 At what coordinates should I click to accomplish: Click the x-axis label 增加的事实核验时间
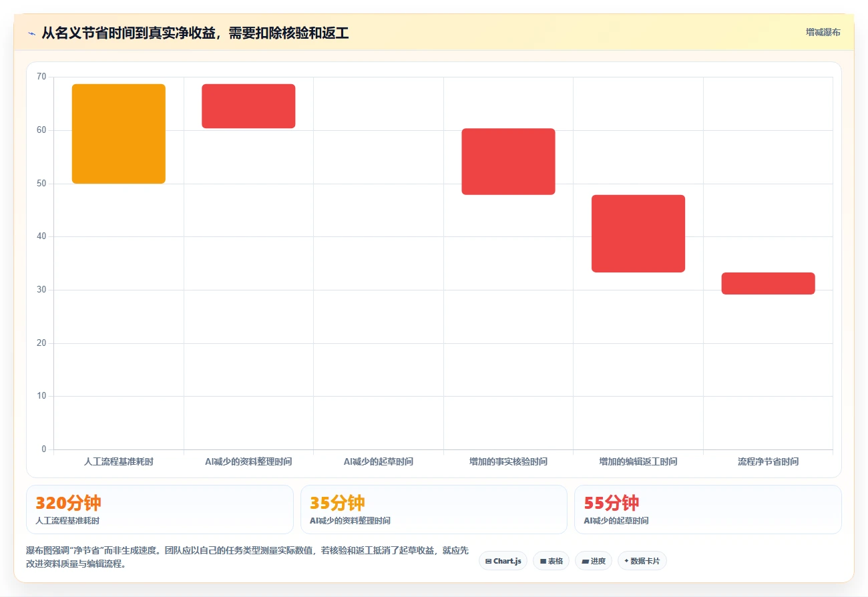click(x=508, y=461)
